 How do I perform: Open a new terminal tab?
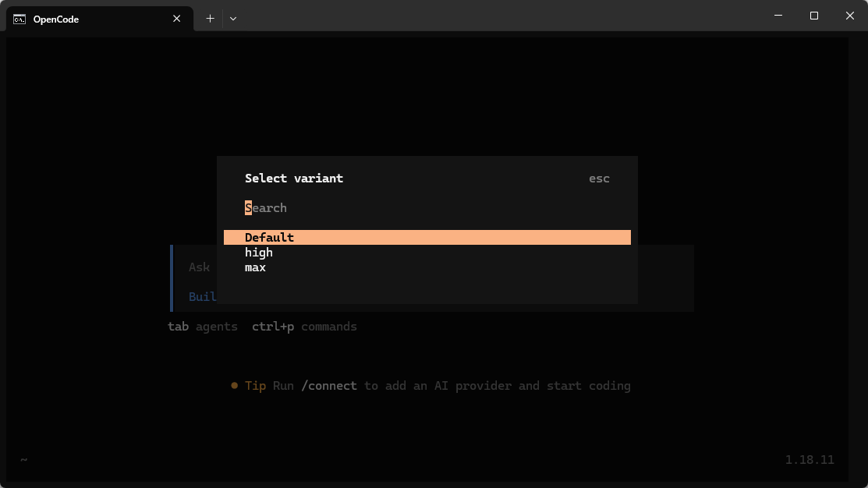211,19
